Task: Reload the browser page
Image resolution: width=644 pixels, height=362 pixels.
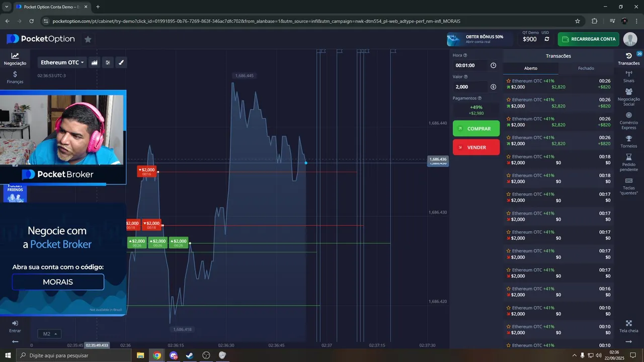Action: click(32, 21)
